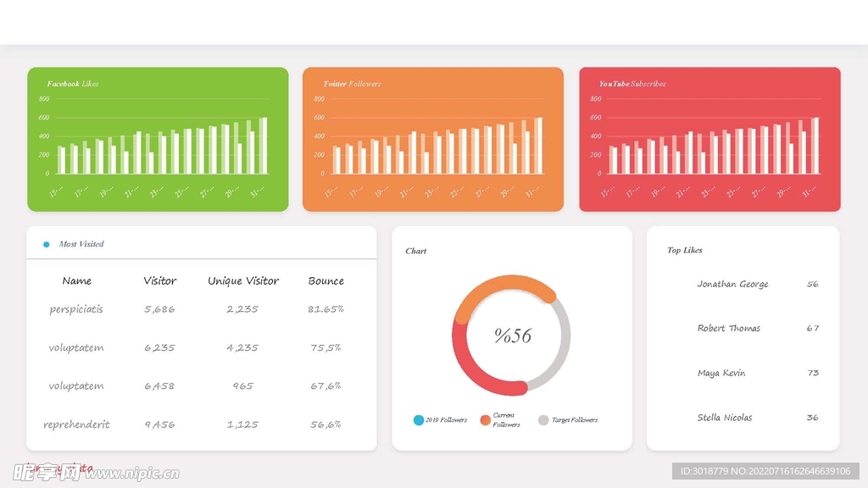Open the red YouTube Subscribes chart card
The image size is (868, 488).
(x=709, y=139)
